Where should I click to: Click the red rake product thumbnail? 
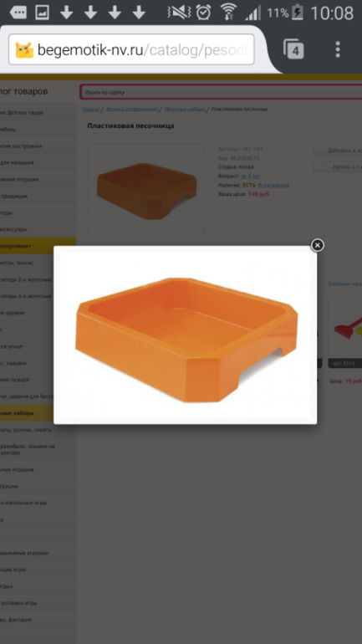(347, 329)
